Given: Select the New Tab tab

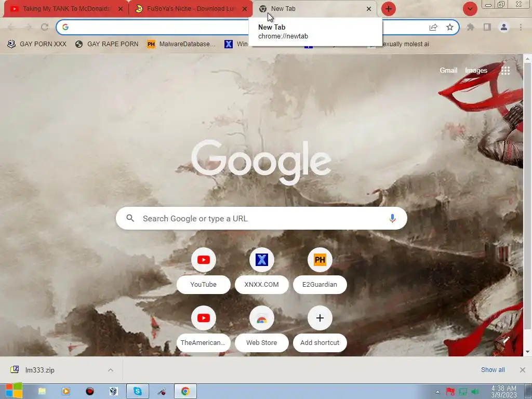Looking at the screenshot, I should click(x=314, y=9).
